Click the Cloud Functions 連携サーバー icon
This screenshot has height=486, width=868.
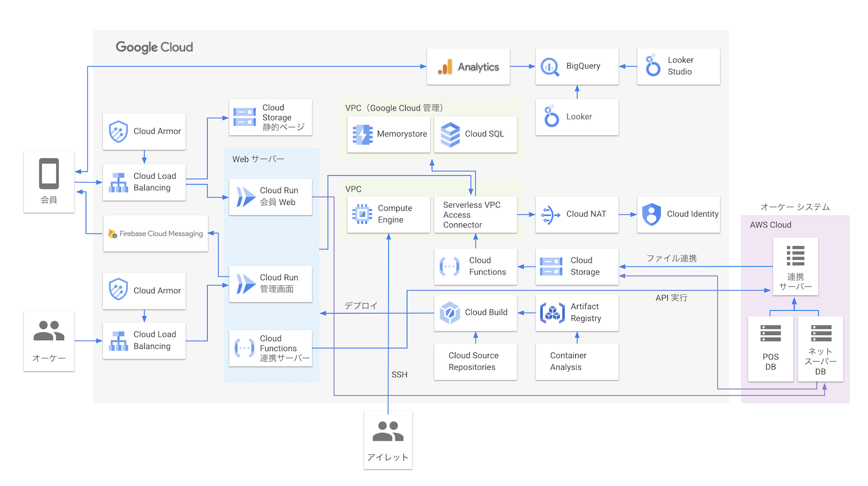tap(244, 348)
